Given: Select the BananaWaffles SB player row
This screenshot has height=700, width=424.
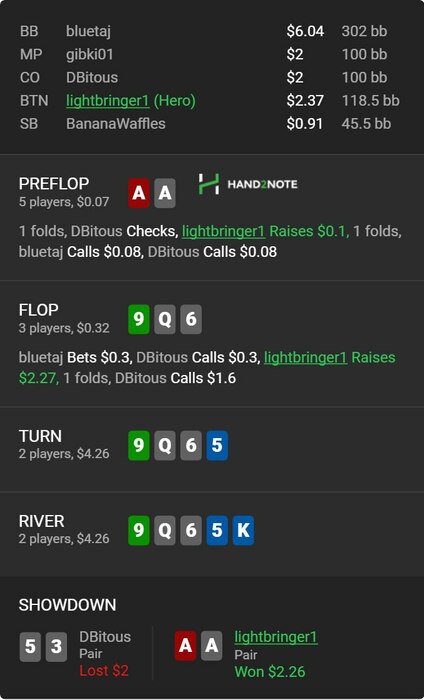Looking at the screenshot, I should coord(210,124).
